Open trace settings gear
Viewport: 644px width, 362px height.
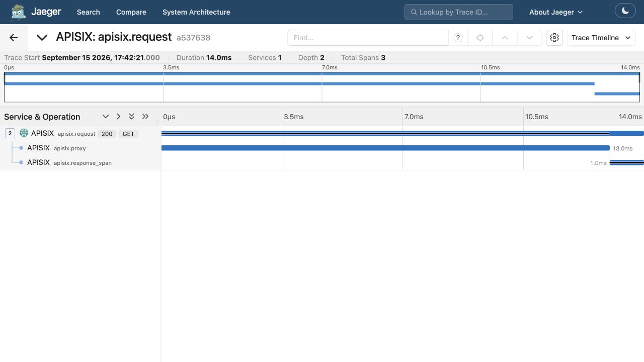pyautogui.click(x=554, y=38)
